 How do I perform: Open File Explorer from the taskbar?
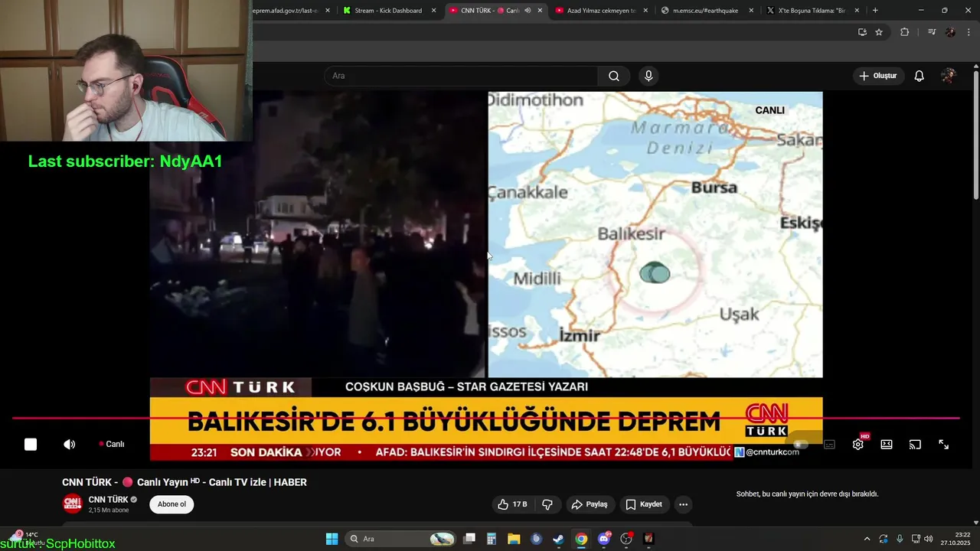(x=514, y=539)
